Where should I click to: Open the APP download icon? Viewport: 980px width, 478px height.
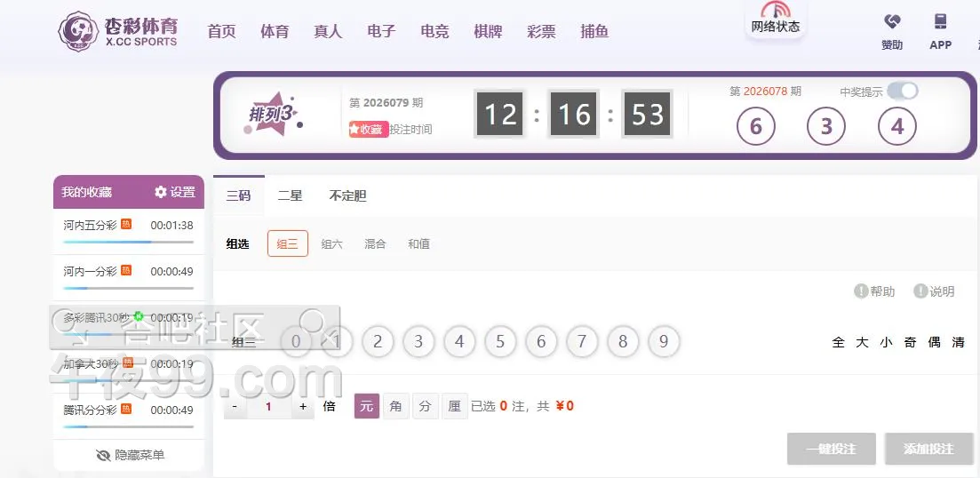pos(940,22)
